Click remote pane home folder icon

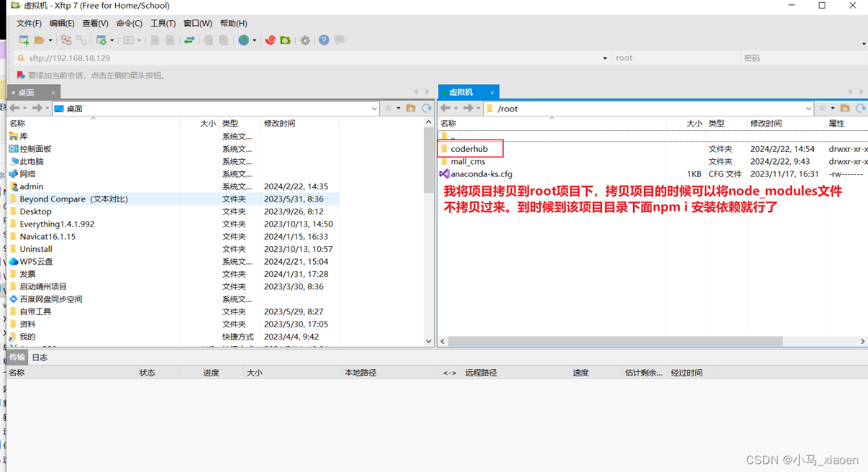(x=845, y=108)
